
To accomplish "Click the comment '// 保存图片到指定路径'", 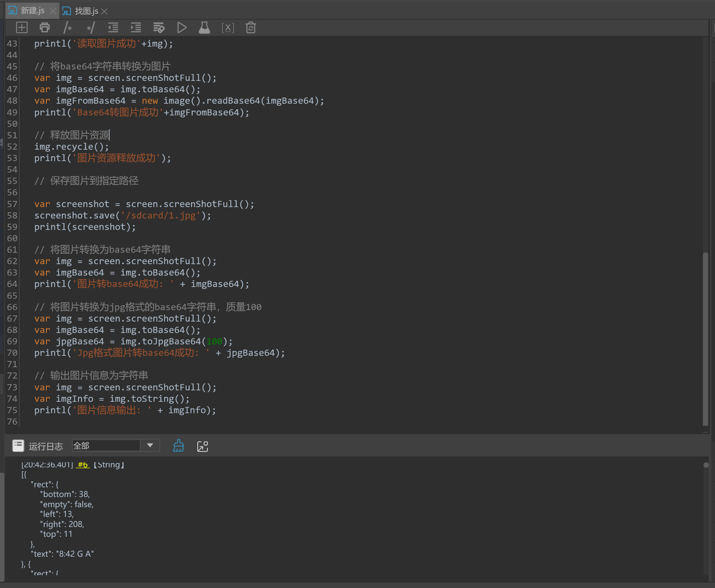I will [86, 181].
